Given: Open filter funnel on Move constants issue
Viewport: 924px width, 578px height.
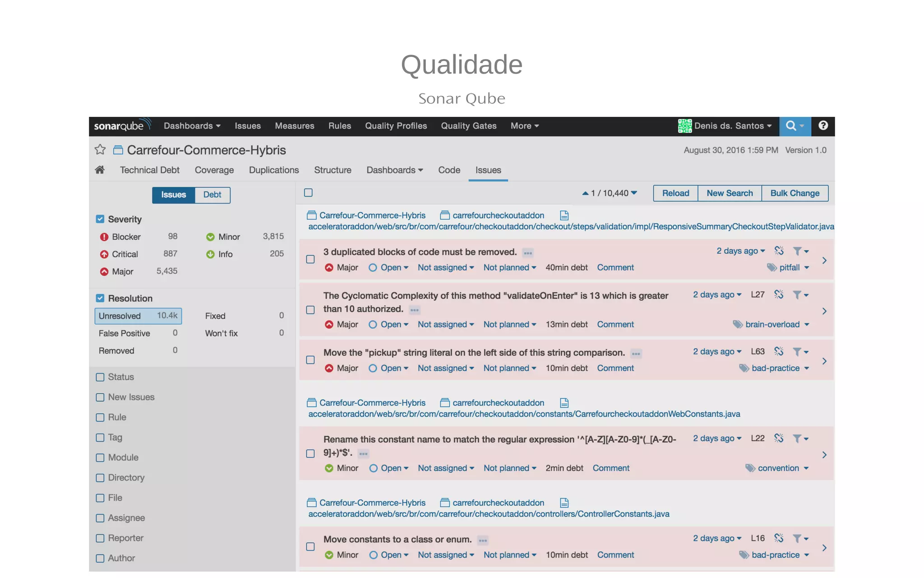Looking at the screenshot, I should pos(800,538).
